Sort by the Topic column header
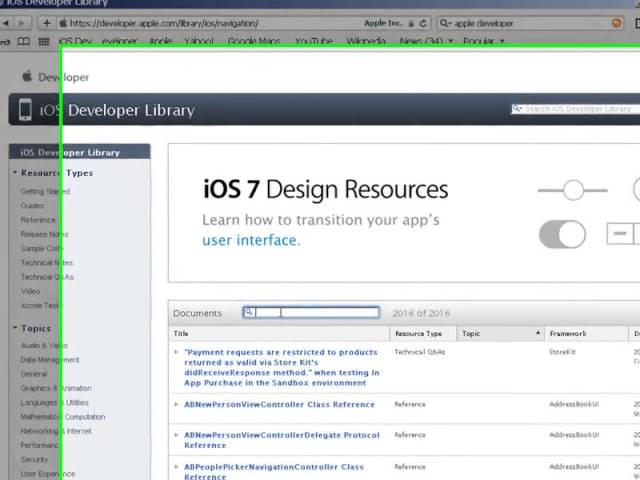Viewport: 640px width, 480px height. [500, 333]
